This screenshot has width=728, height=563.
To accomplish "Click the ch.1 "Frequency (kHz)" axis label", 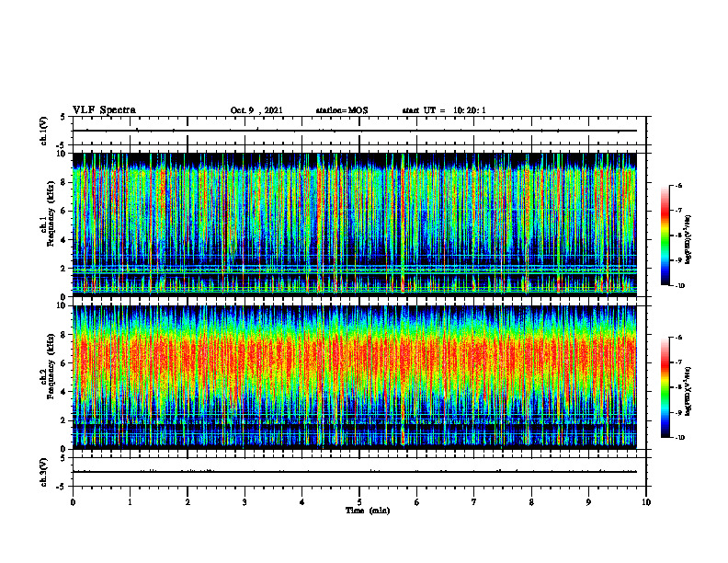I will click(51, 213).
